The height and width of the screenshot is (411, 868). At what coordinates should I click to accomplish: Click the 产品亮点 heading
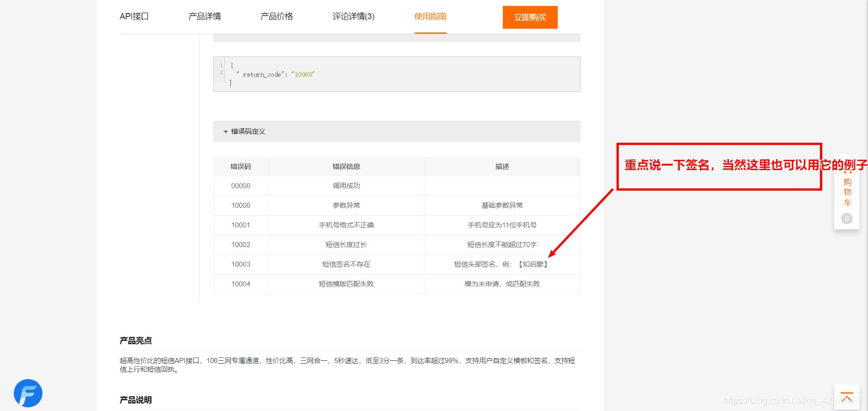click(x=135, y=341)
